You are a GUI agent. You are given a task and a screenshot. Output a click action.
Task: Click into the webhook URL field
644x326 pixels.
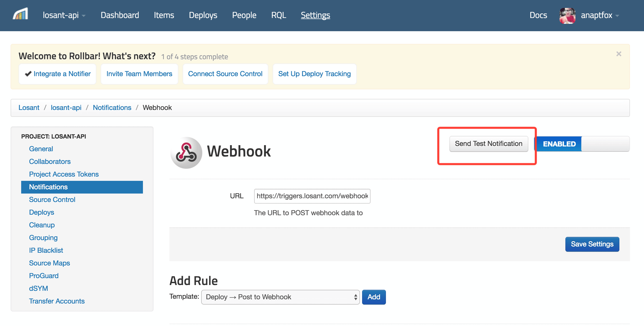[312, 196]
